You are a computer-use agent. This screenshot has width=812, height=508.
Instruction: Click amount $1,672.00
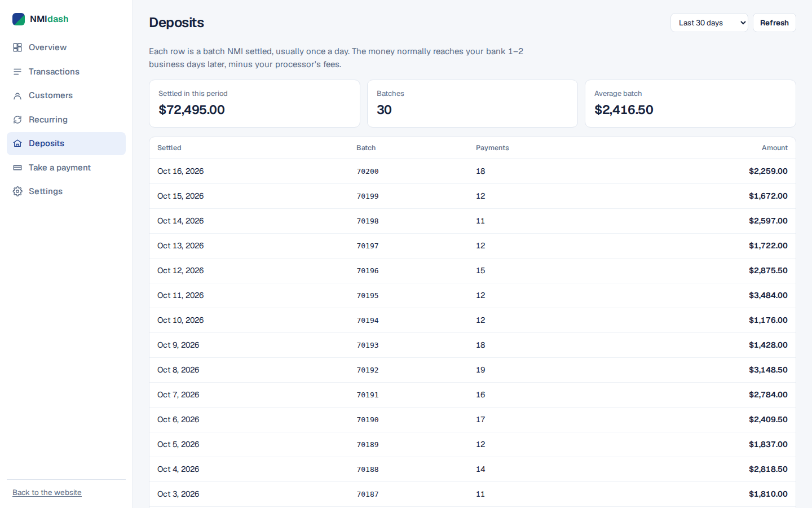pos(768,196)
